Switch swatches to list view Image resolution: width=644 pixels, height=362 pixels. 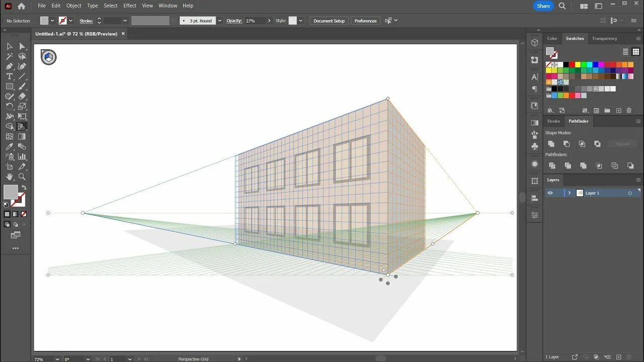pos(625,52)
